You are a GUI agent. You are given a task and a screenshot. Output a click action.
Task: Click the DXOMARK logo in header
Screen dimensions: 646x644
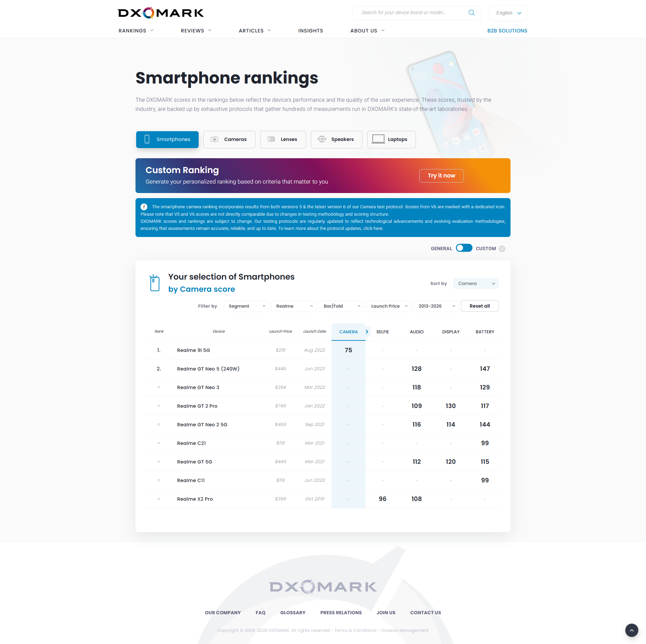click(x=161, y=13)
